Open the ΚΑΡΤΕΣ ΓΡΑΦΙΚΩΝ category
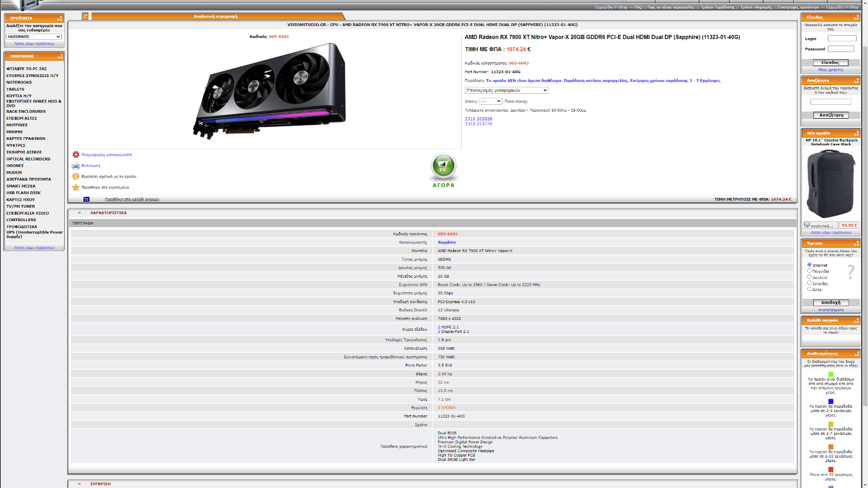Screen dimensions: 868x488 [x=26, y=138]
